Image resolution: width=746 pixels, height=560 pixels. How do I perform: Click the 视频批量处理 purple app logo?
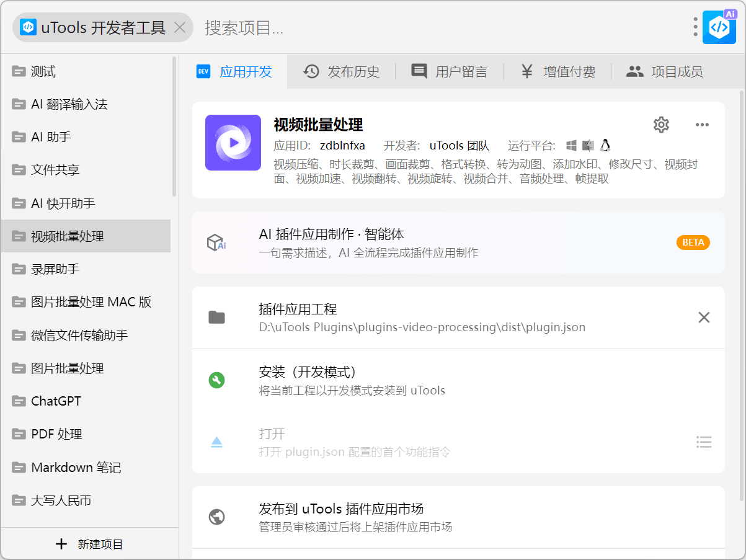pos(233,143)
